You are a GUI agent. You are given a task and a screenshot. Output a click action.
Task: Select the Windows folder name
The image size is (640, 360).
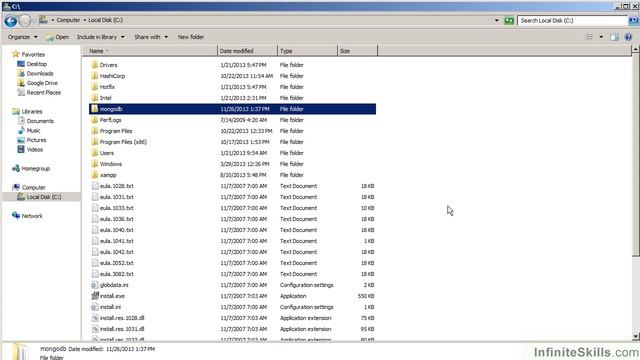[111, 164]
